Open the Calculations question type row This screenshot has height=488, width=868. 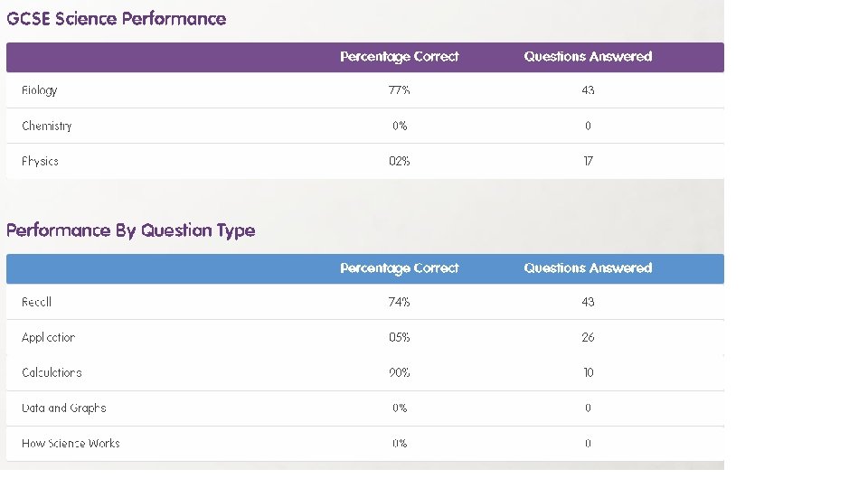point(52,372)
